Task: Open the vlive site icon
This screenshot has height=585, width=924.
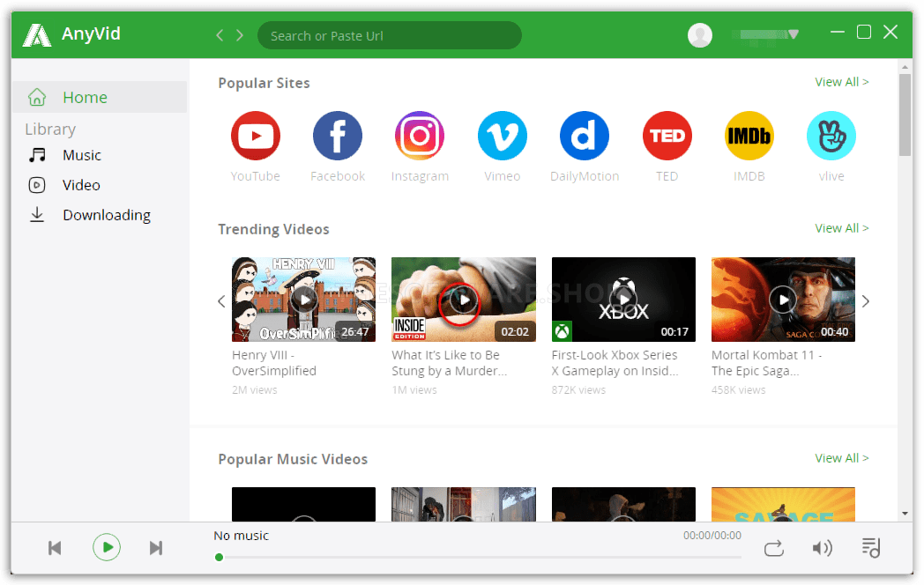Action: pos(831,136)
